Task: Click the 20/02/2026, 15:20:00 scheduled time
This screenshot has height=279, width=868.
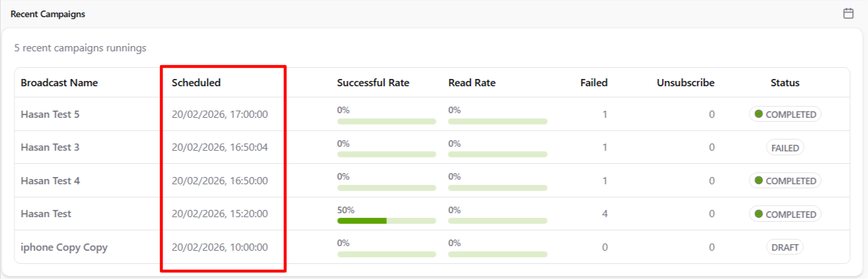Action: click(220, 214)
